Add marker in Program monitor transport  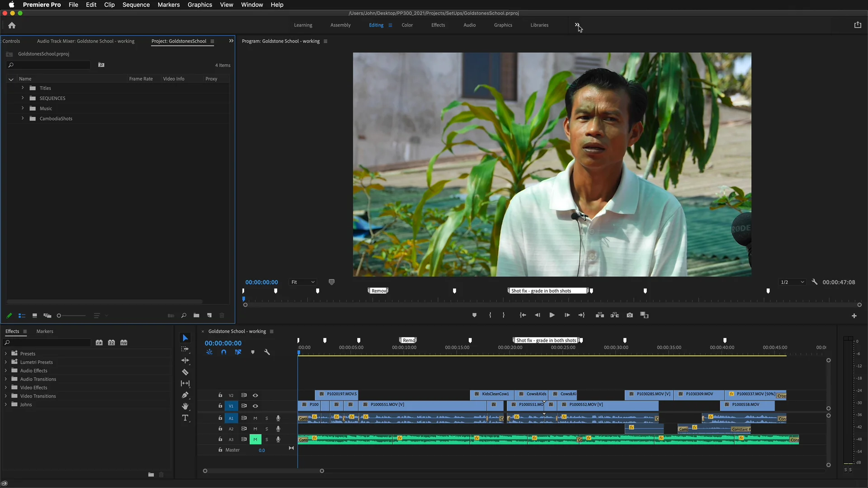coord(474,315)
